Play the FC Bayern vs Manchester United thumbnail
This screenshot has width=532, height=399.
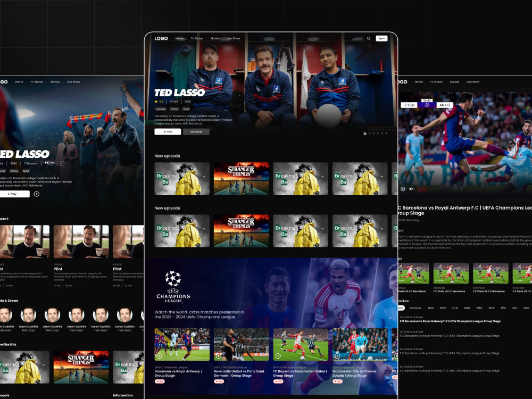(x=301, y=344)
